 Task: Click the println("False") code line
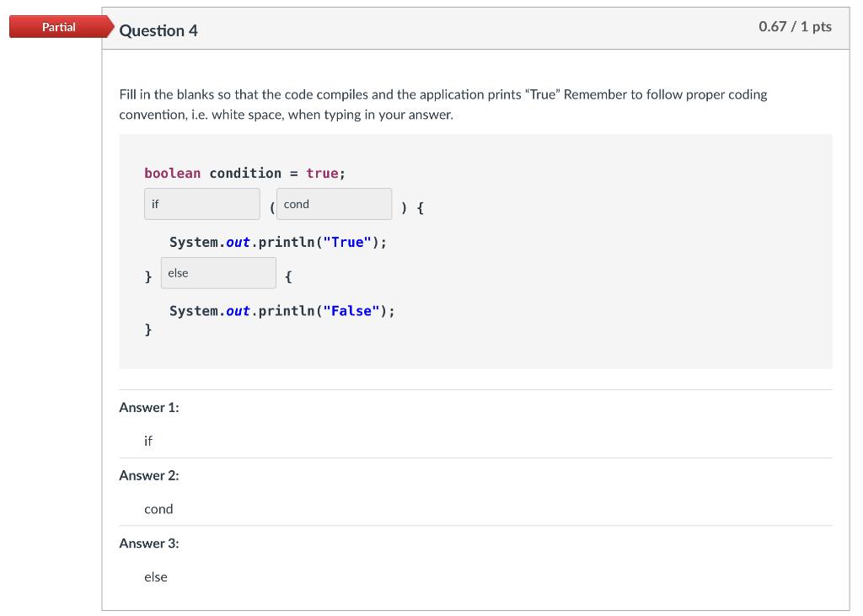[x=281, y=311]
